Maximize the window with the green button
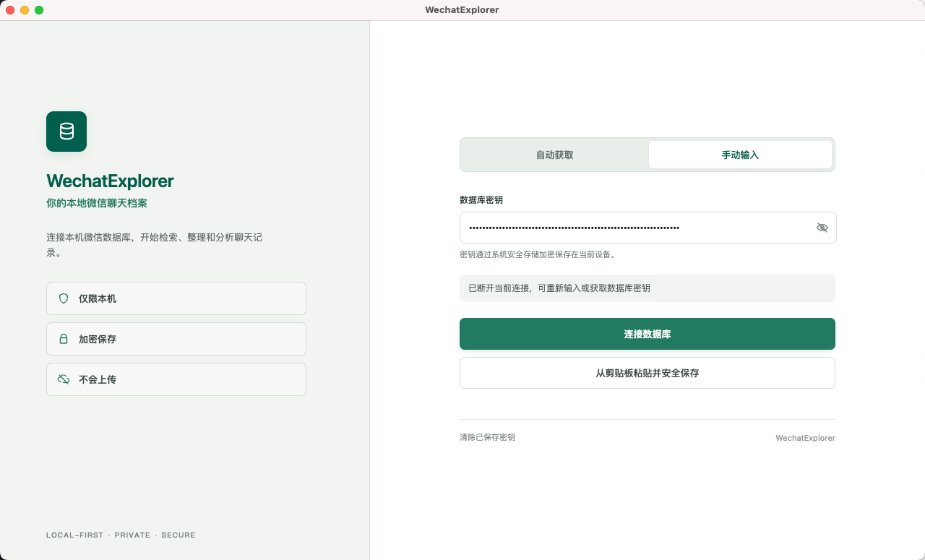The height and width of the screenshot is (560, 925). [x=39, y=10]
